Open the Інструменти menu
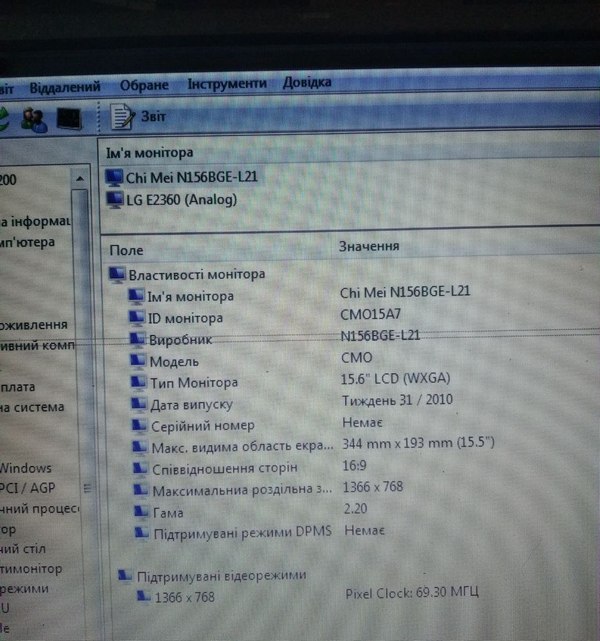The width and height of the screenshot is (600, 641). tap(226, 84)
